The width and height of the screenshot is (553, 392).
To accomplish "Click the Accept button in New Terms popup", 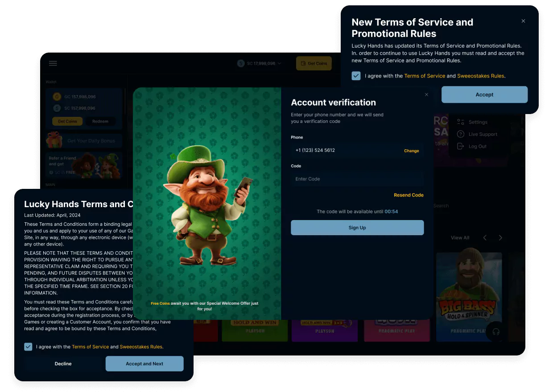I will (x=484, y=94).
